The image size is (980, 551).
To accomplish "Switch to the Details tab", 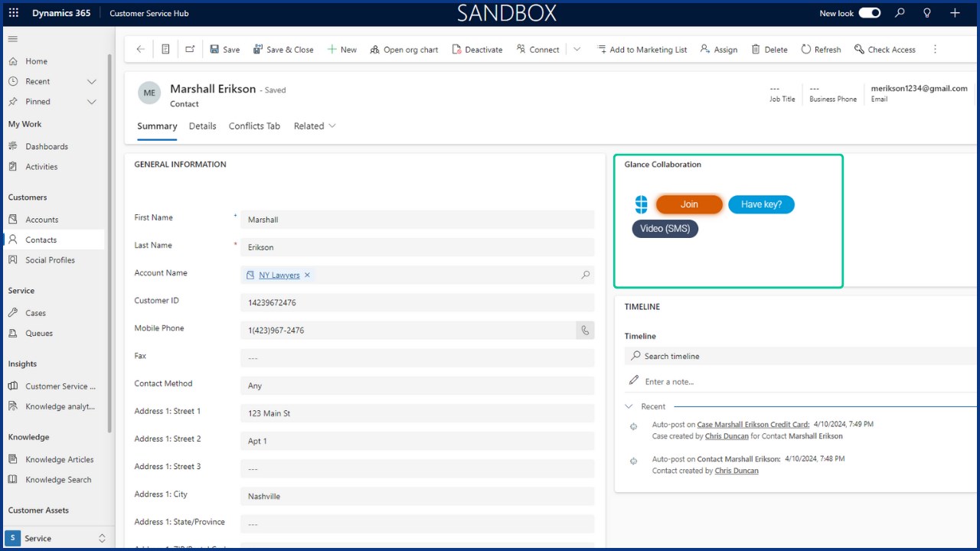I will tap(202, 126).
